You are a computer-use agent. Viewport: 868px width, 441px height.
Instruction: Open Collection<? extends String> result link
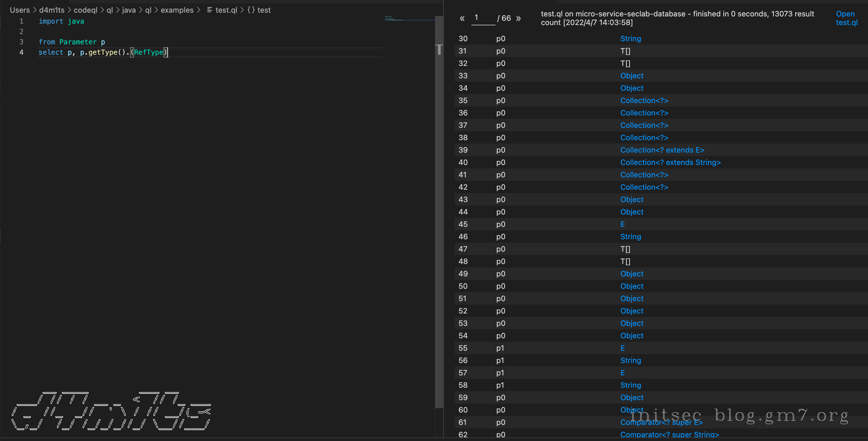[670, 163]
